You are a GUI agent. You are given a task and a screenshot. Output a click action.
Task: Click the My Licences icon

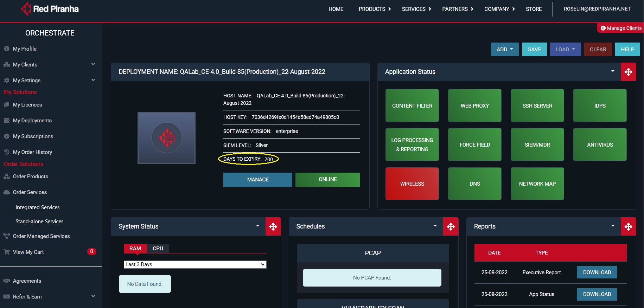click(7, 105)
